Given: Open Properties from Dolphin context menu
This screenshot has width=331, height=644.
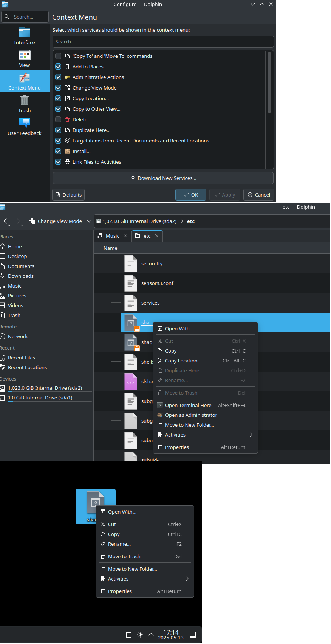Looking at the screenshot, I should click(x=205, y=447).
